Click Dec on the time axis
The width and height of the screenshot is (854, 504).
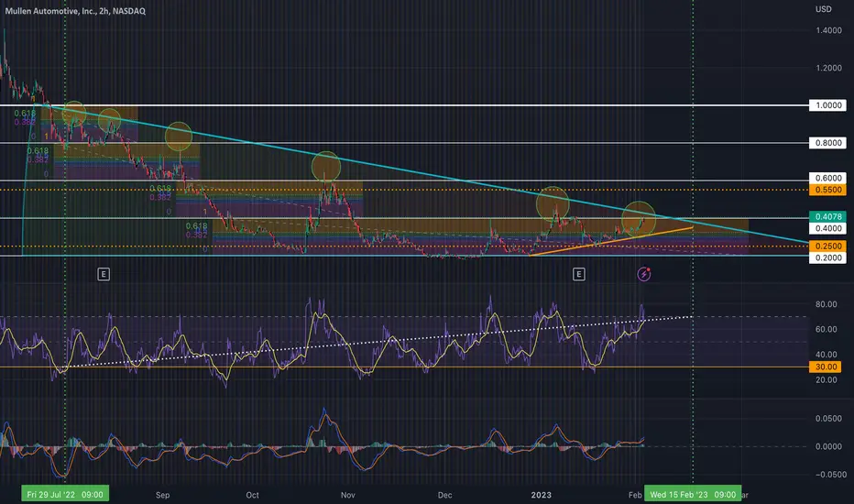point(444,495)
